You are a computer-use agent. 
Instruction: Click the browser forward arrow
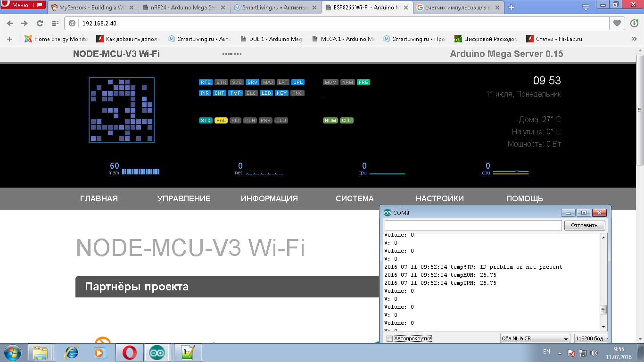click(25, 23)
